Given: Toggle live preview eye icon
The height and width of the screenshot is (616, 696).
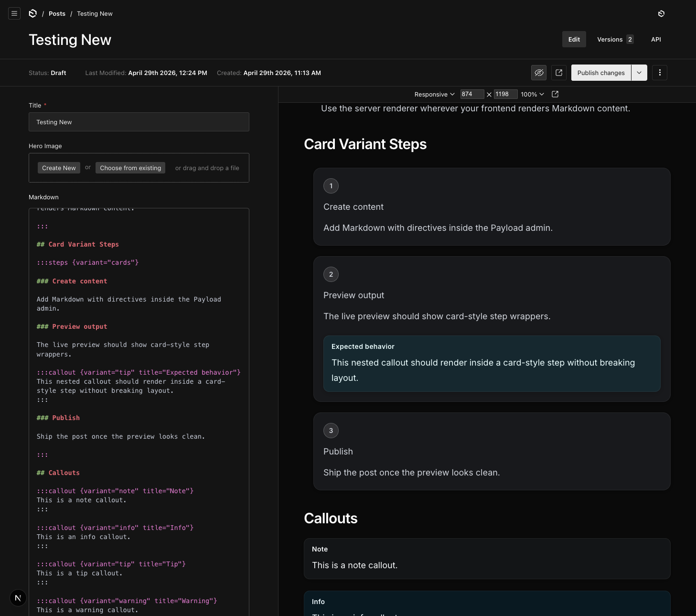Looking at the screenshot, I should click(x=539, y=73).
